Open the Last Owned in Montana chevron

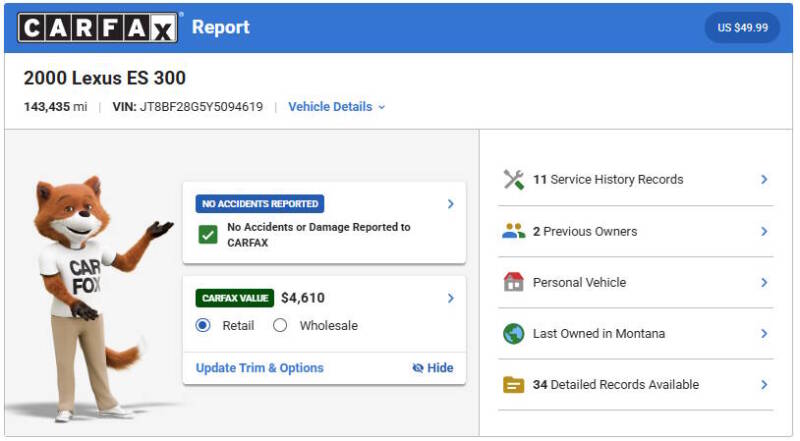(764, 333)
